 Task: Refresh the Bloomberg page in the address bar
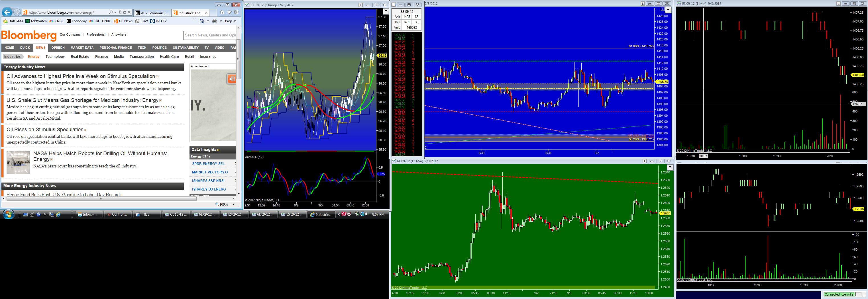124,13
